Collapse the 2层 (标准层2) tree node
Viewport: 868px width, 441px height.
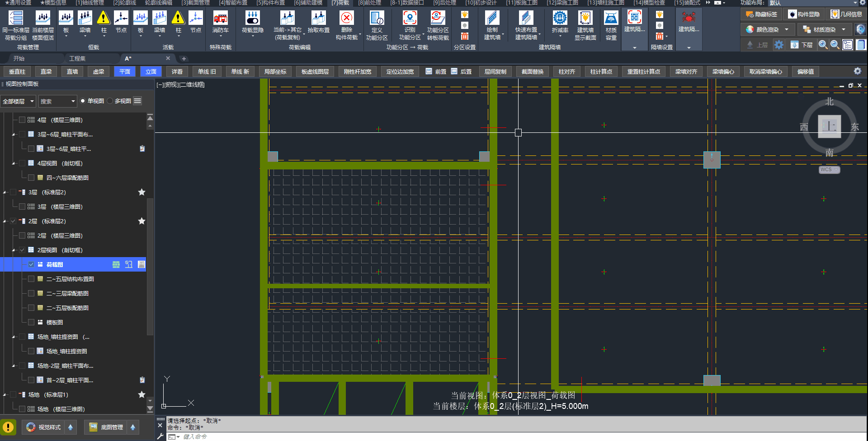[x=5, y=221]
